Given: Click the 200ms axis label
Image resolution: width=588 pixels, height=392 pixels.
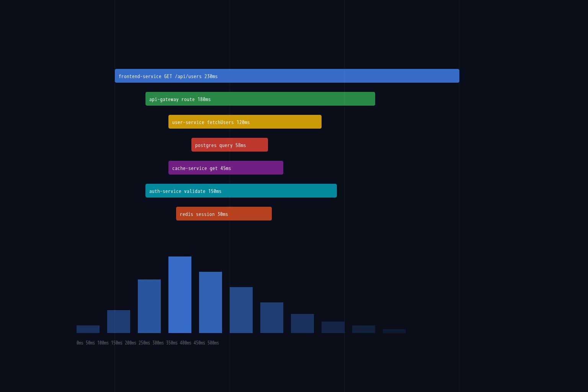Looking at the screenshot, I should [131, 343].
